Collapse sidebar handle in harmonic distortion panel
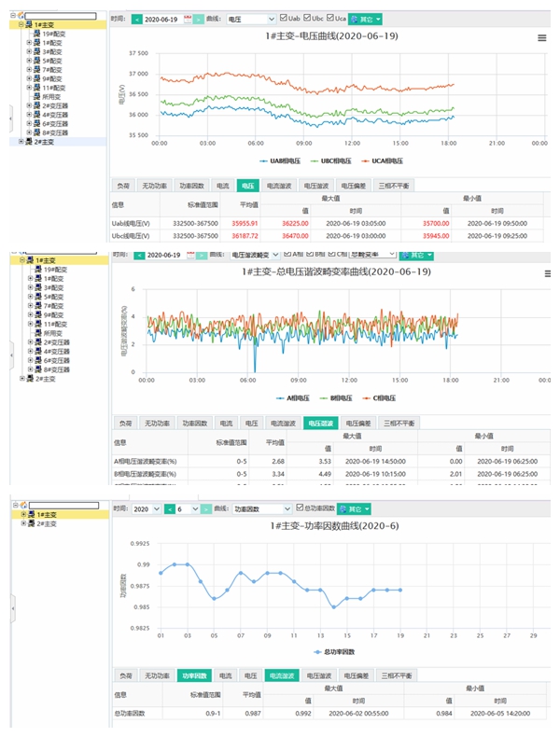Screen dimensions: 560x737 coord(12,355)
